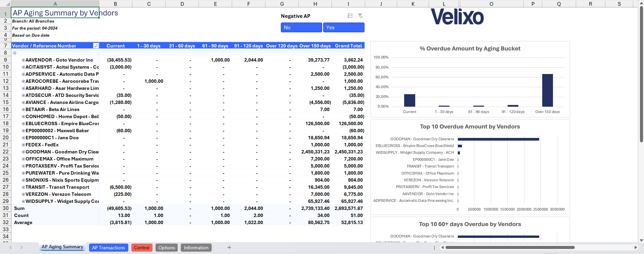Screen dimensions: 644x254
Task: Expand the BETAAIR - Beta Air Lines row
Action: pos(23,109)
